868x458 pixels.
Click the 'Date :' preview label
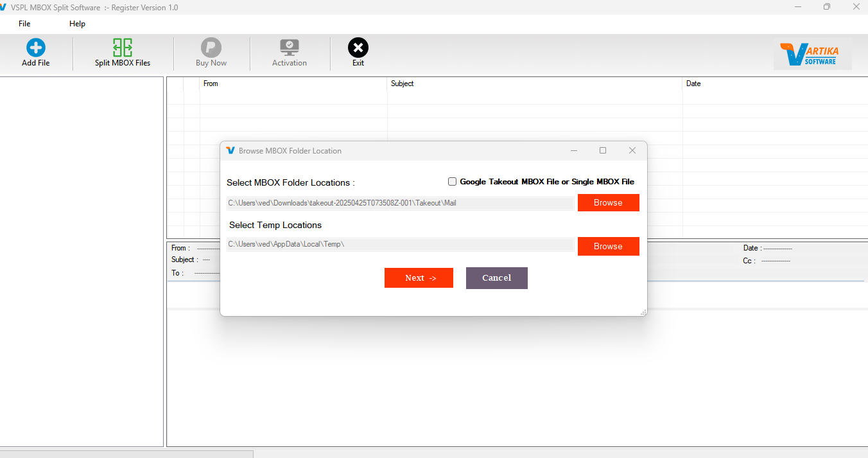752,248
